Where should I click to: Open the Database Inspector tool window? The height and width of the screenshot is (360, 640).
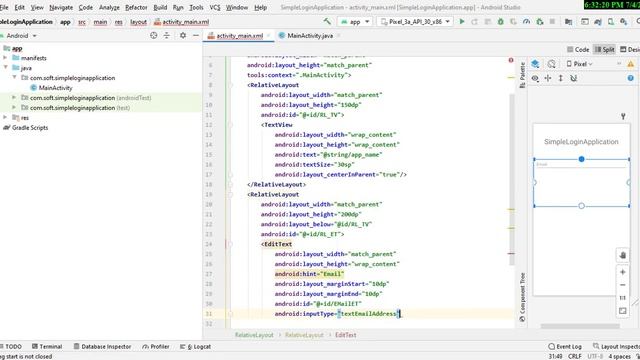tap(102, 347)
